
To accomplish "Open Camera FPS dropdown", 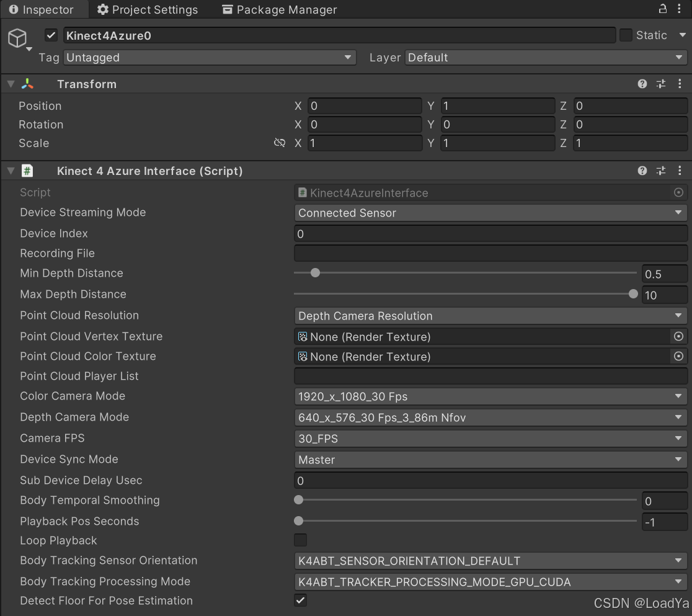I will 490,439.
